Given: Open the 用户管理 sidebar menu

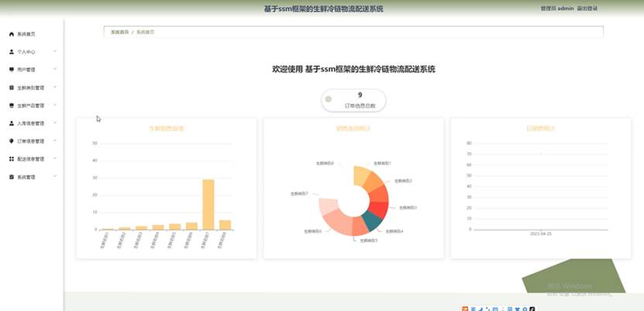Looking at the screenshot, I should 32,70.
